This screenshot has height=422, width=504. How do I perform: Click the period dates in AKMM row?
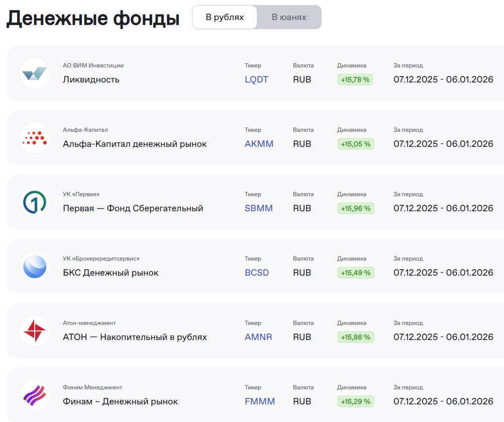[x=443, y=144]
